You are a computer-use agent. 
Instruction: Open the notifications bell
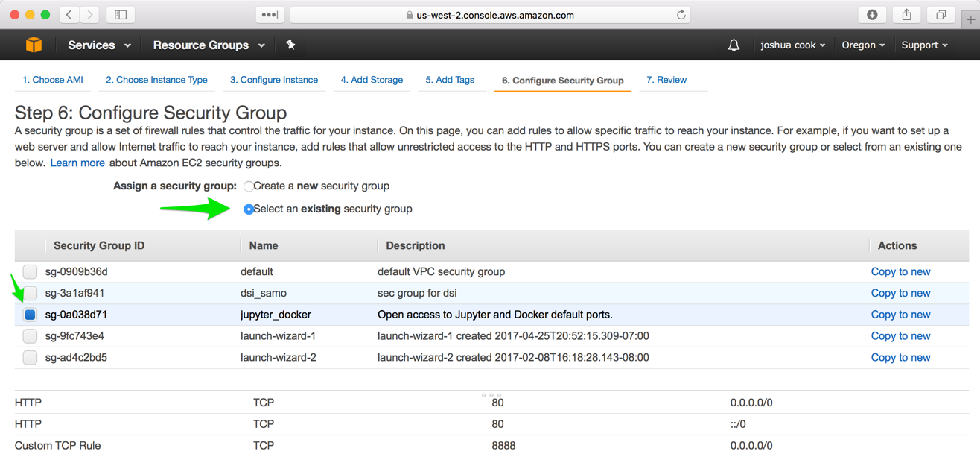click(734, 45)
